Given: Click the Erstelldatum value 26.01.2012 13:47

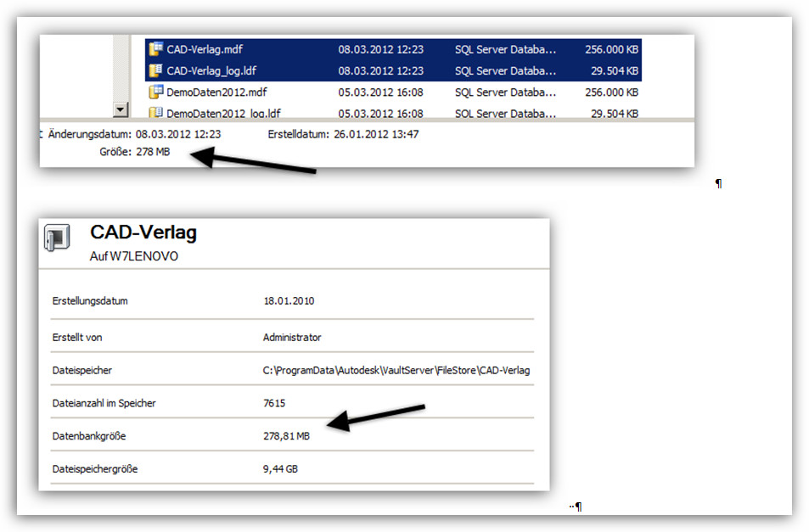Looking at the screenshot, I should point(376,134).
